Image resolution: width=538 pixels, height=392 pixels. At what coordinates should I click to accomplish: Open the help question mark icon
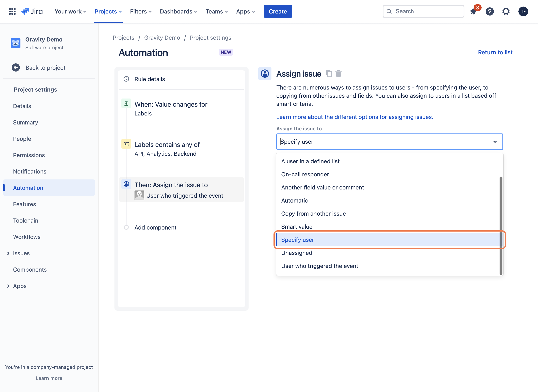(x=490, y=11)
